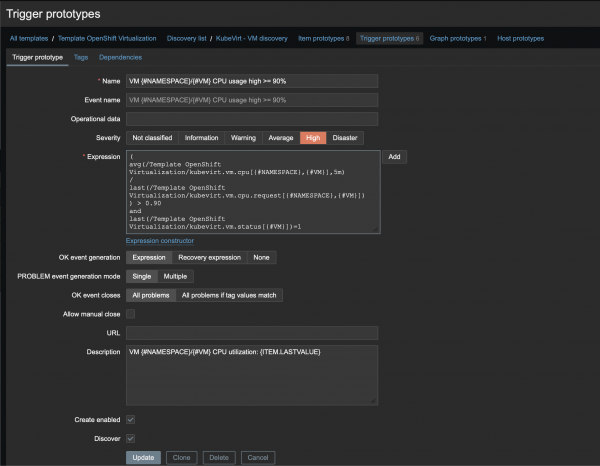Select the Trigger prototype form tab
This screenshot has width=600, height=466.
coord(38,57)
